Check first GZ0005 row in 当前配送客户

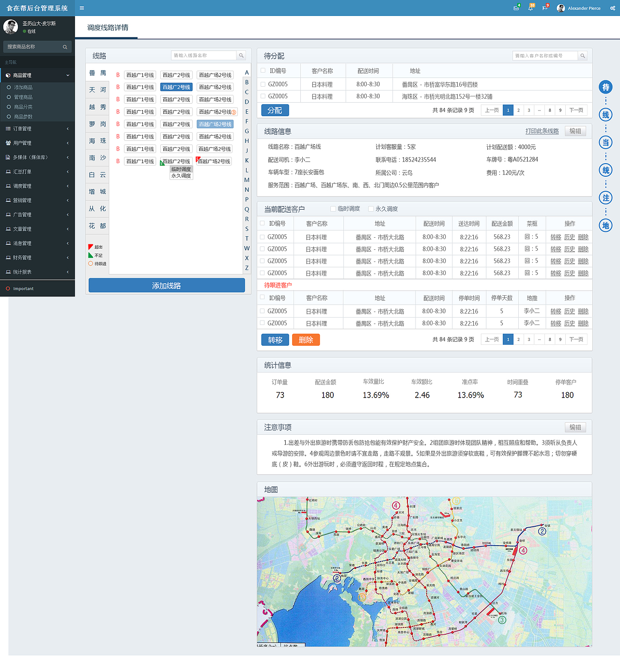pos(263,237)
